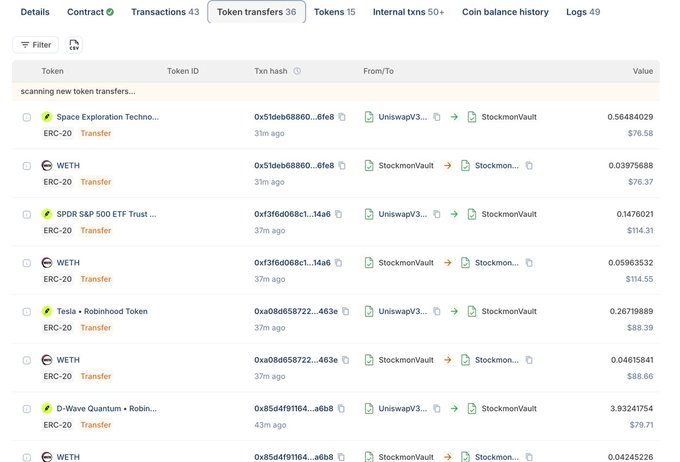Expand details for WETH 0.05963532 row
Viewport: 680px width, 462px height.
[27, 263]
